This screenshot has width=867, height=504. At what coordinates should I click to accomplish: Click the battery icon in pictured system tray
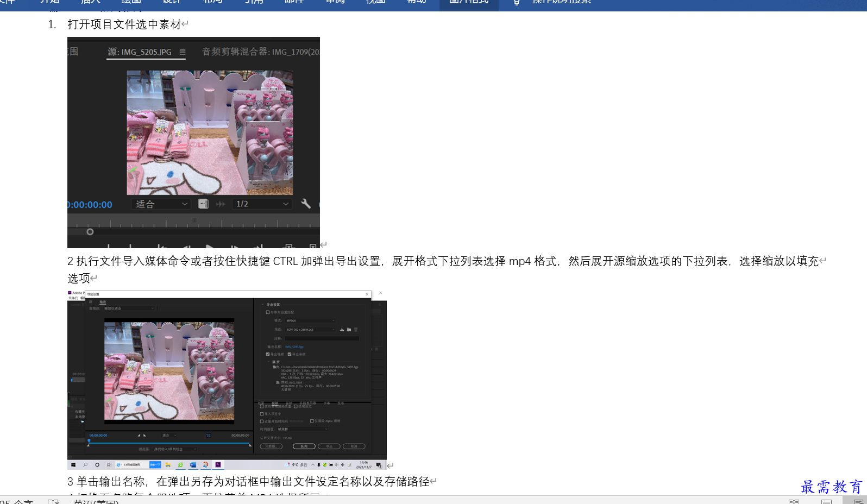point(331,465)
